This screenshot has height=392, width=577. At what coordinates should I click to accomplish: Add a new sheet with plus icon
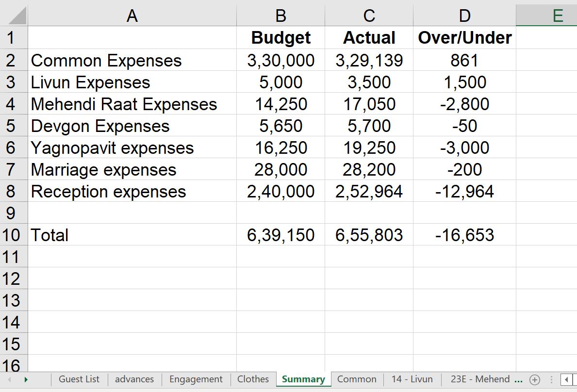point(535,379)
